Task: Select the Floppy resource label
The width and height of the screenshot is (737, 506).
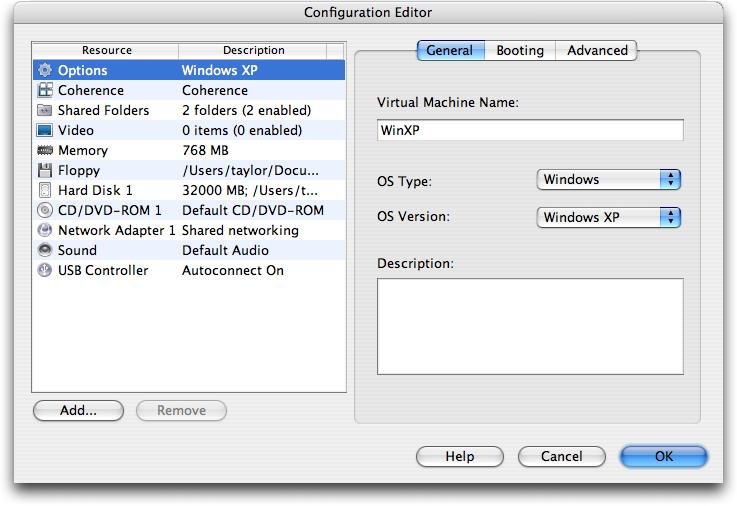Action: pyautogui.click(x=79, y=171)
